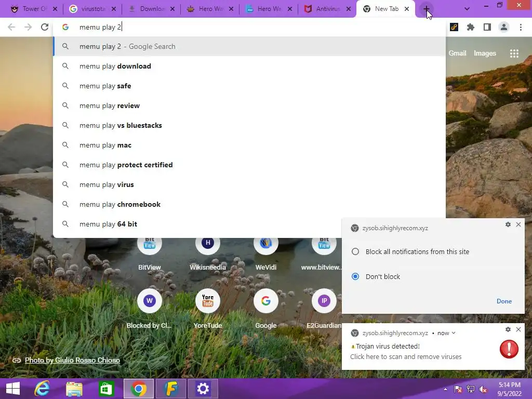This screenshot has width=532, height=399.
Task: Open the orange F app in taskbar
Action: coord(170,389)
